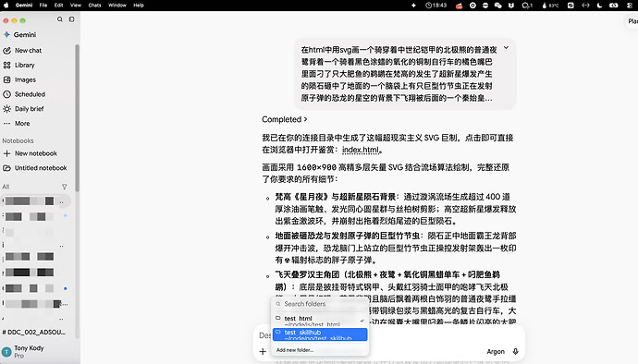
Task: Click the sidebar scrollbar
Action: (78, 118)
